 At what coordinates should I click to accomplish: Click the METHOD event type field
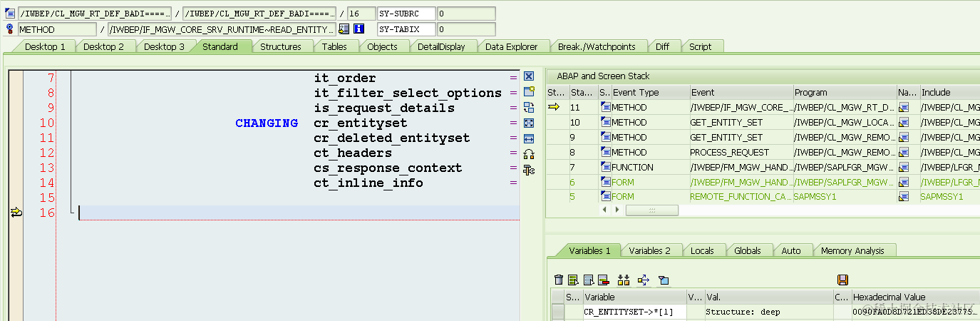[57, 29]
